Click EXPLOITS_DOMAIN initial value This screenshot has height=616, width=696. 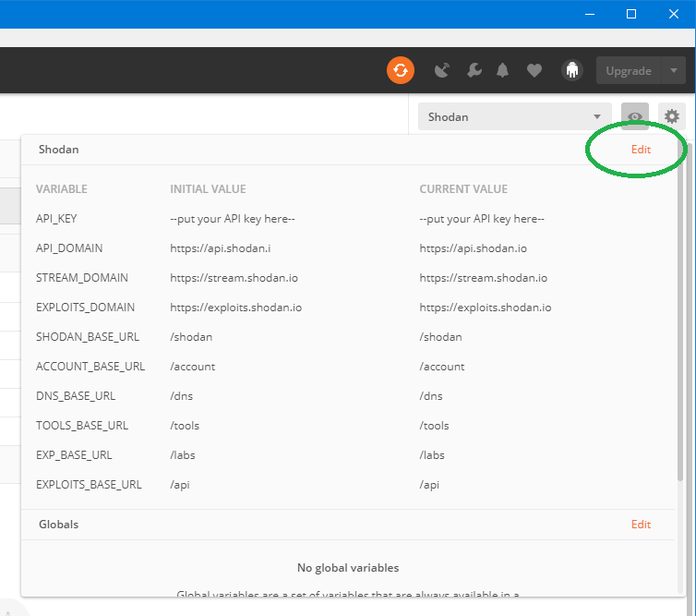click(x=235, y=308)
